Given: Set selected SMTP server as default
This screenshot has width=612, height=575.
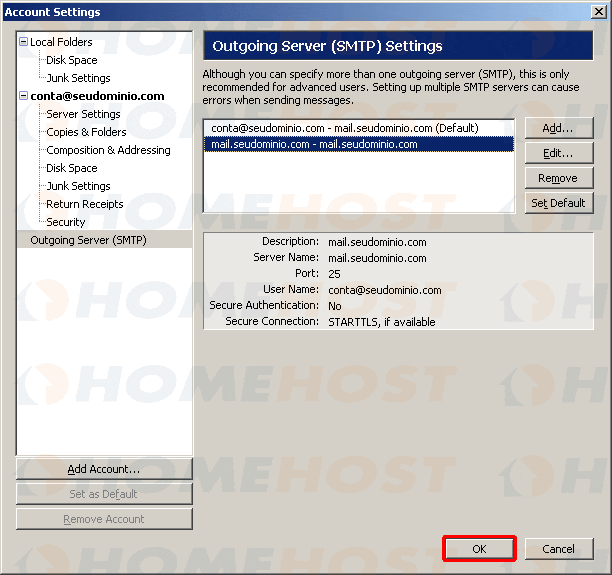Looking at the screenshot, I should click(x=559, y=203).
